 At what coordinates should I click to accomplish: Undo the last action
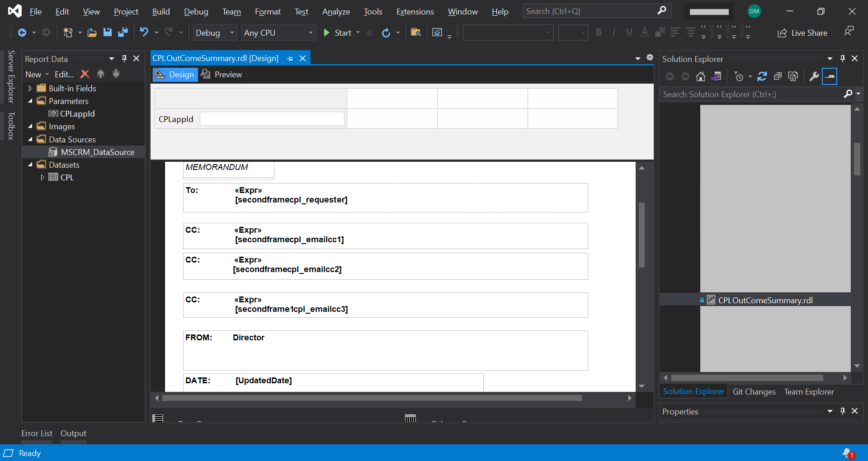[x=144, y=32]
